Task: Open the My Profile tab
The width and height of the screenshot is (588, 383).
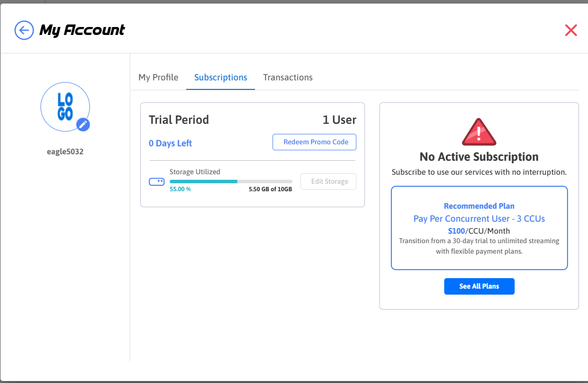Action: tap(158, 77)
